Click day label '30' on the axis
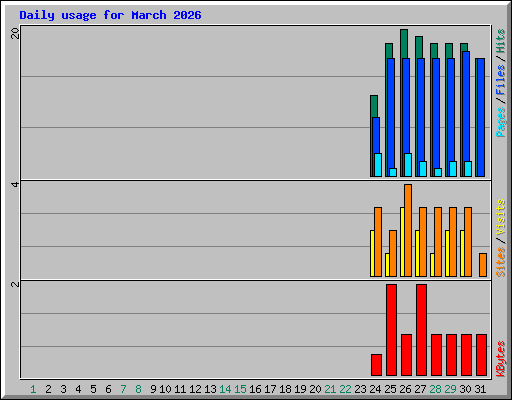 (465, 389)
